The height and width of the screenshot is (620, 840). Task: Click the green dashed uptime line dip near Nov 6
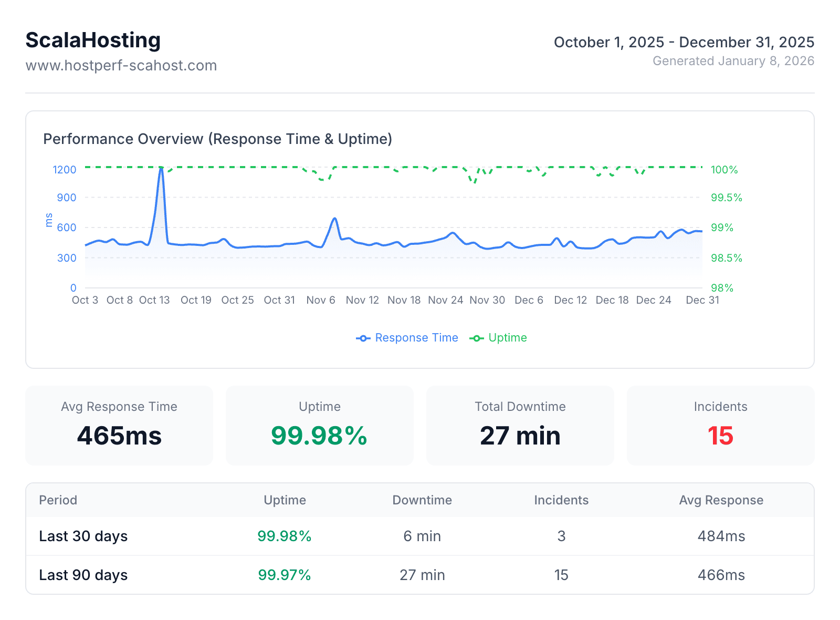tap(320, 179)
